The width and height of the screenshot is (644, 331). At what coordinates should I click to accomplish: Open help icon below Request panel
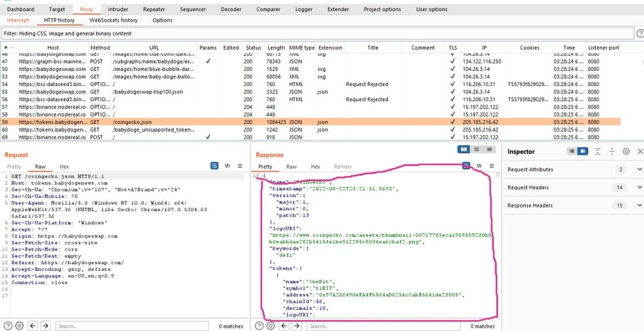pyautogui.click(x=8, y=326)
